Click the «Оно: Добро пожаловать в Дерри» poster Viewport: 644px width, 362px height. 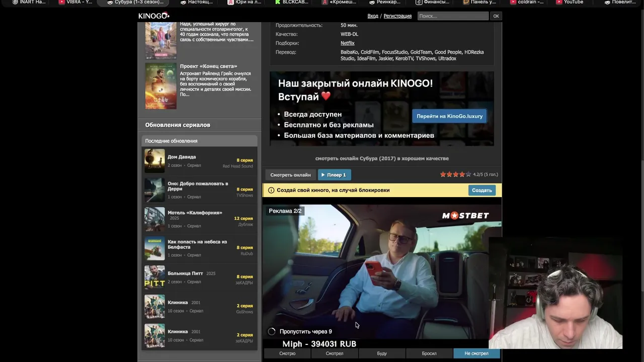[x=154, y=190]
